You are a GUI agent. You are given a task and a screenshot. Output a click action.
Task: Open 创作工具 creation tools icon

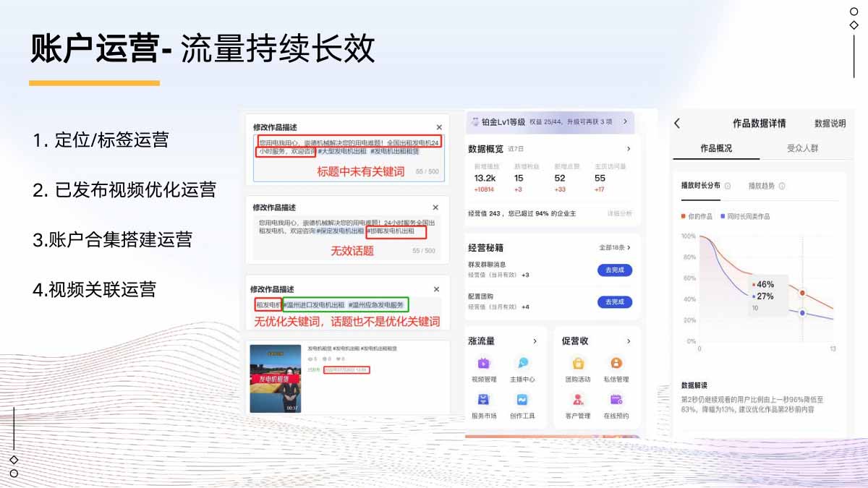click(522, 401)
